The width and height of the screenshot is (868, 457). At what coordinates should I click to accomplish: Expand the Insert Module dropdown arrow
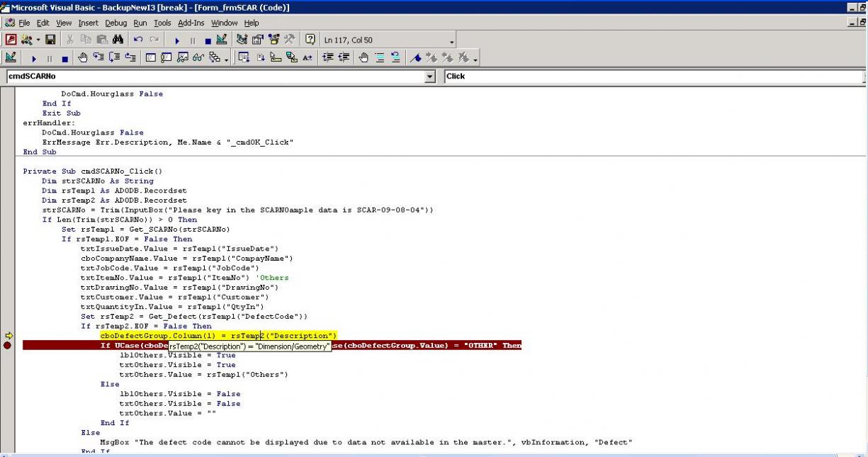(x=37, y=40)
